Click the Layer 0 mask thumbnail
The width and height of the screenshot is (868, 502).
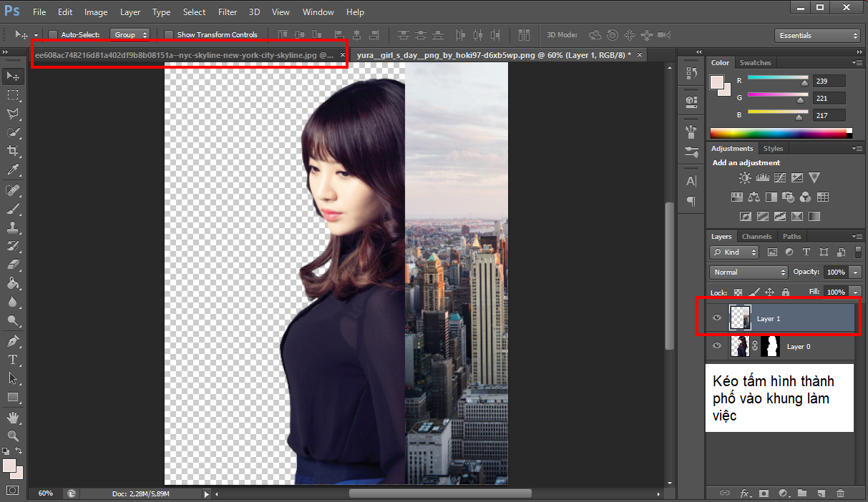[x=769, y=347]
